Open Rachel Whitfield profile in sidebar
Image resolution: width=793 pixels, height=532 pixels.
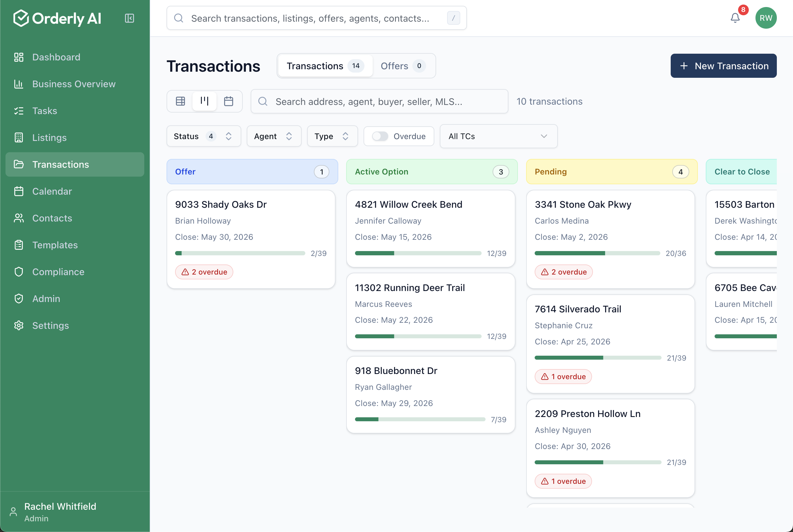point(75,512)
